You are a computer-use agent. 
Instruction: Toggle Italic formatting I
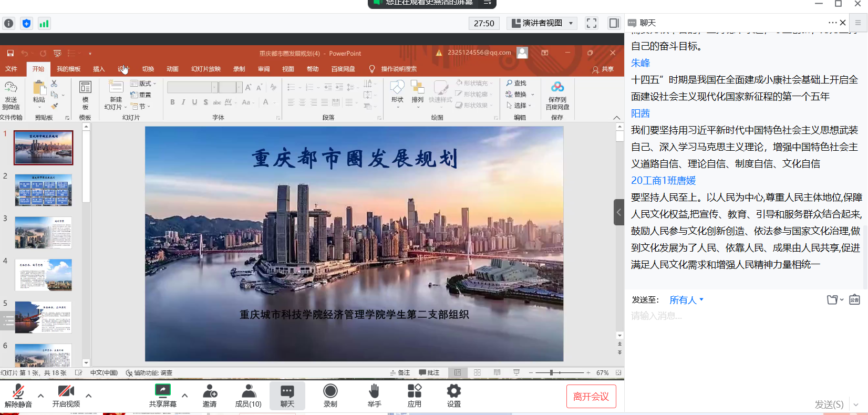183,102
